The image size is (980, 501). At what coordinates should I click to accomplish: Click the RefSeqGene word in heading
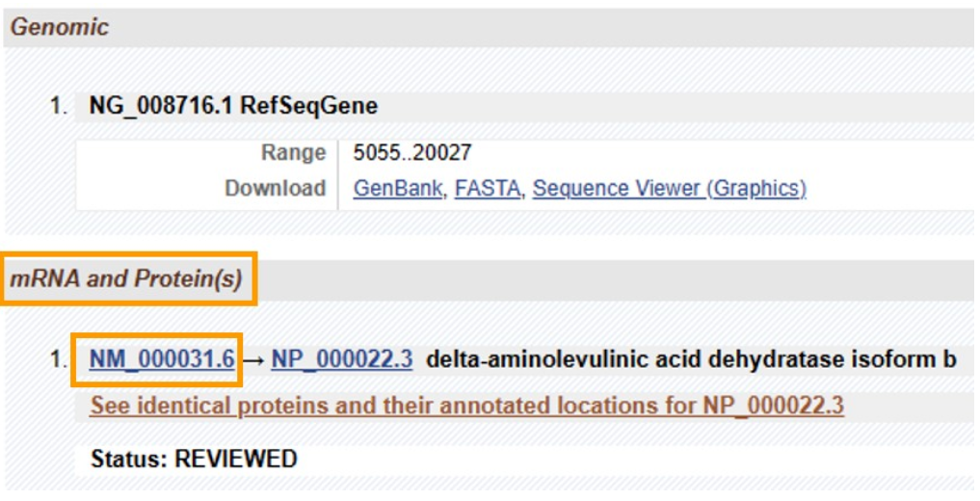pyautogui.click(x=309, y=106)
